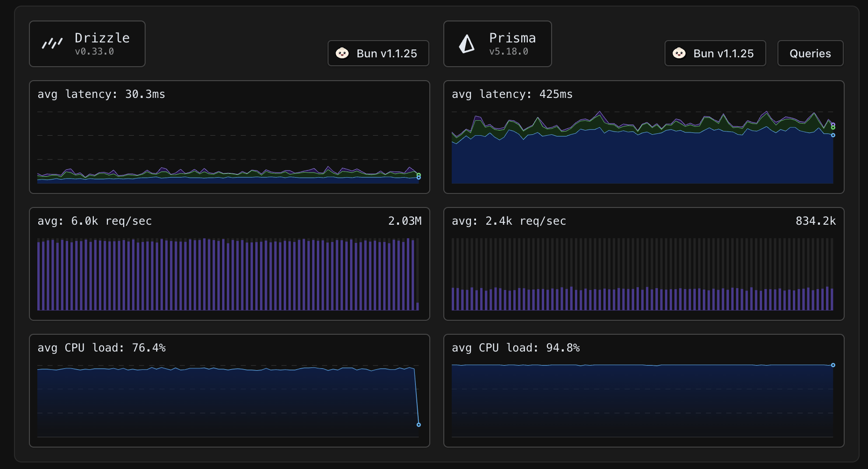868x469 pixels.
Task: Click the Prisma avg latency 425ms label
Action: pos(512,94)
